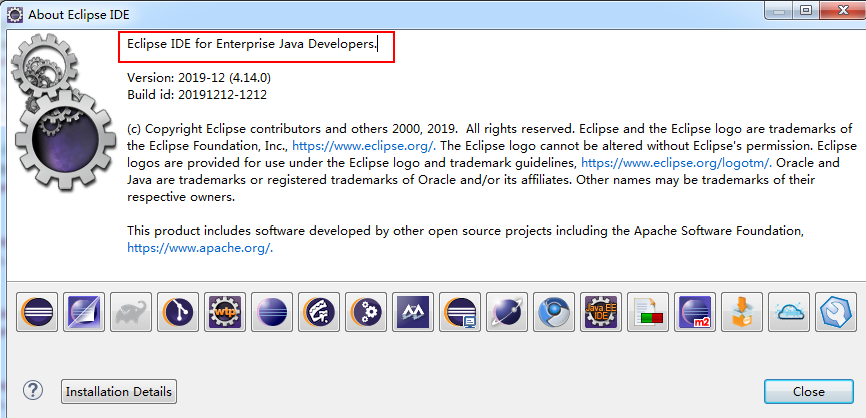
Task: Open the document with green-red bars icon
Action: [648, 312]
